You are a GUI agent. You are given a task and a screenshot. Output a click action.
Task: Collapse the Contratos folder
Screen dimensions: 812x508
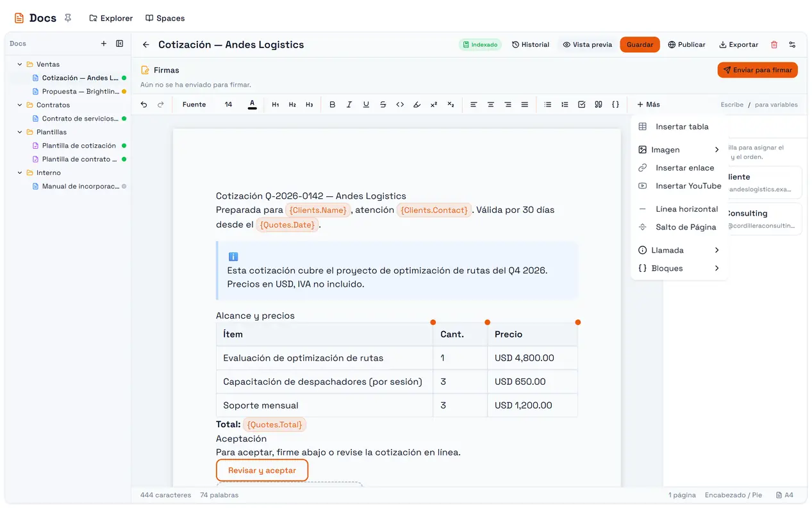tap(20, 105)
